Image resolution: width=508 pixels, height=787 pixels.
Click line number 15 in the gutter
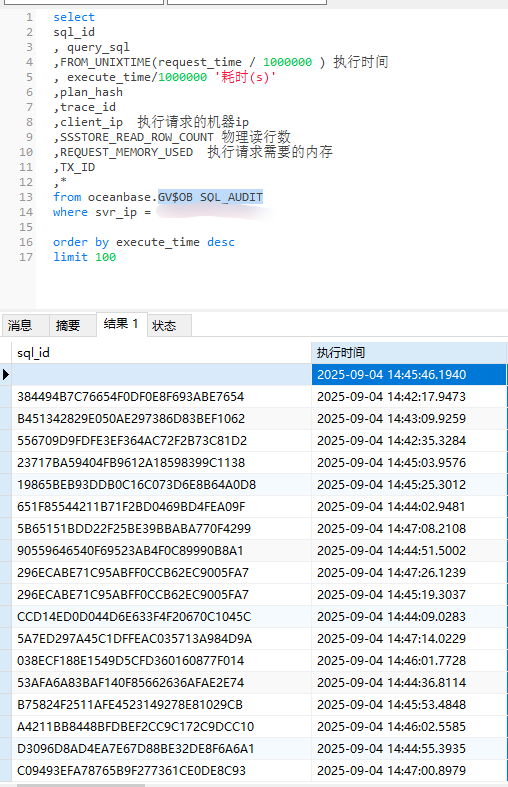(26, 227)
